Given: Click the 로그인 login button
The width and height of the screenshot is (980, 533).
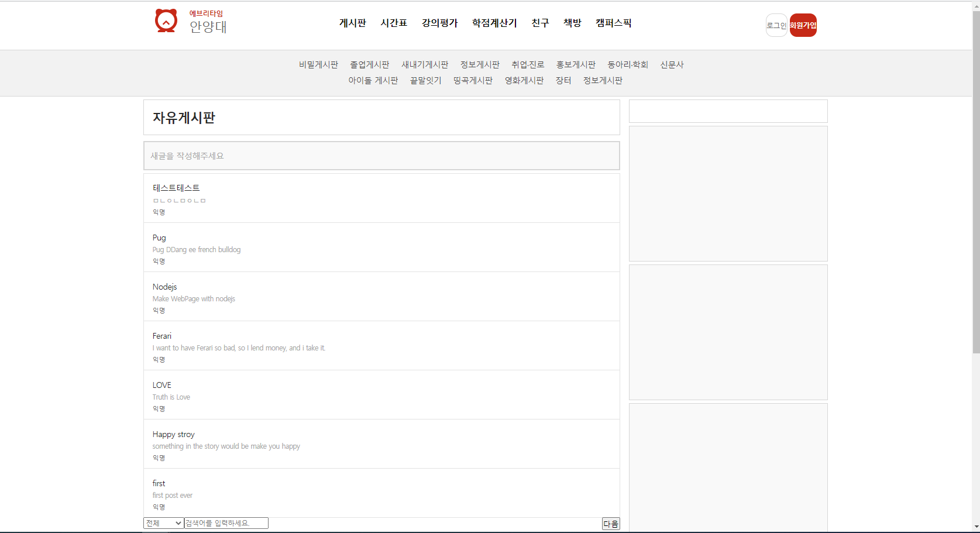Looking at the screenshot, I should 776,25.
